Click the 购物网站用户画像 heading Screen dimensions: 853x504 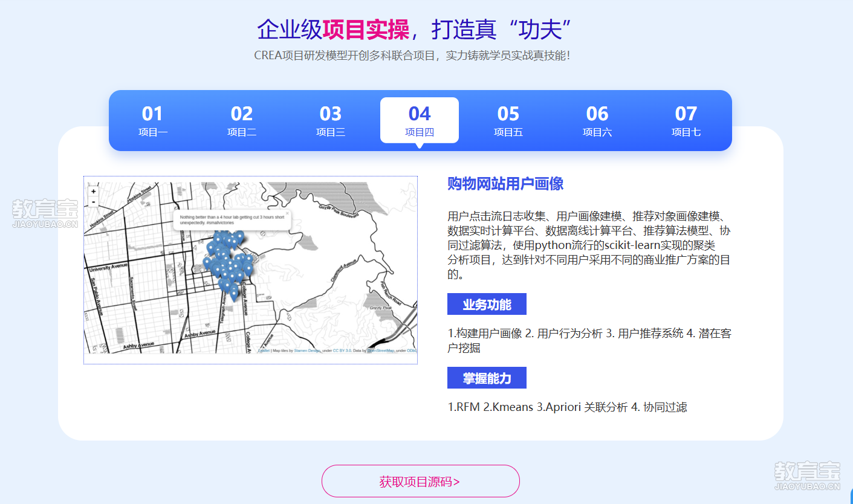[505, 184]
